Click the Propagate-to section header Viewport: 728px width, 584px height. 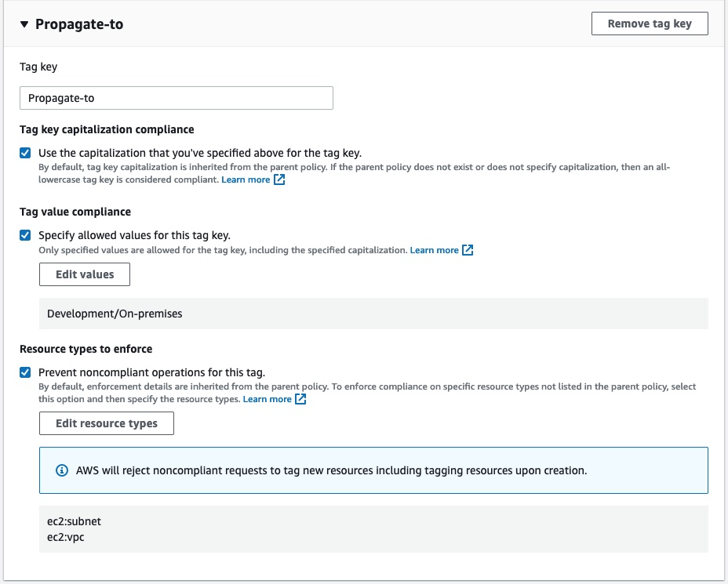tap(78, 24)
